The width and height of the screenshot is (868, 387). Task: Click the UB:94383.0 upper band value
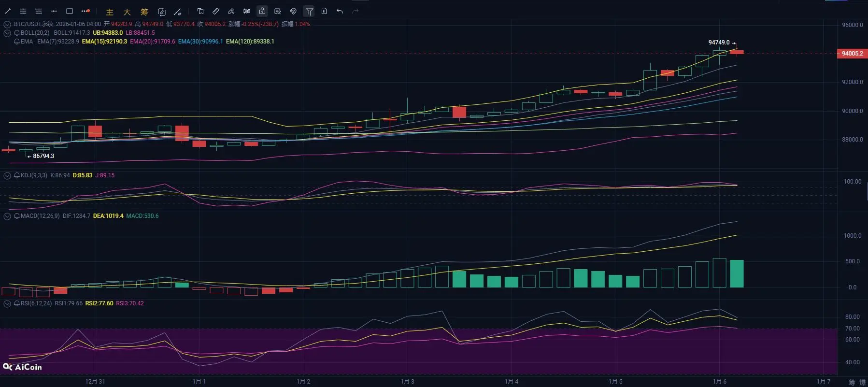tap(108, 33)
